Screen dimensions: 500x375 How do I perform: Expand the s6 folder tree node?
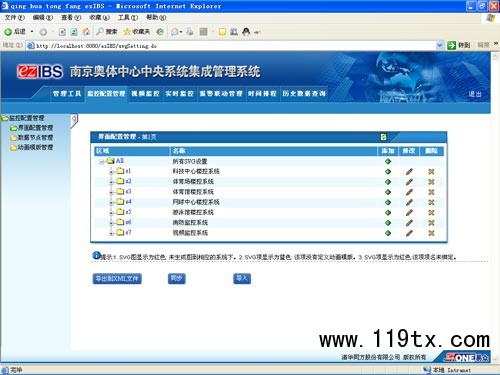tap(111, 223)
